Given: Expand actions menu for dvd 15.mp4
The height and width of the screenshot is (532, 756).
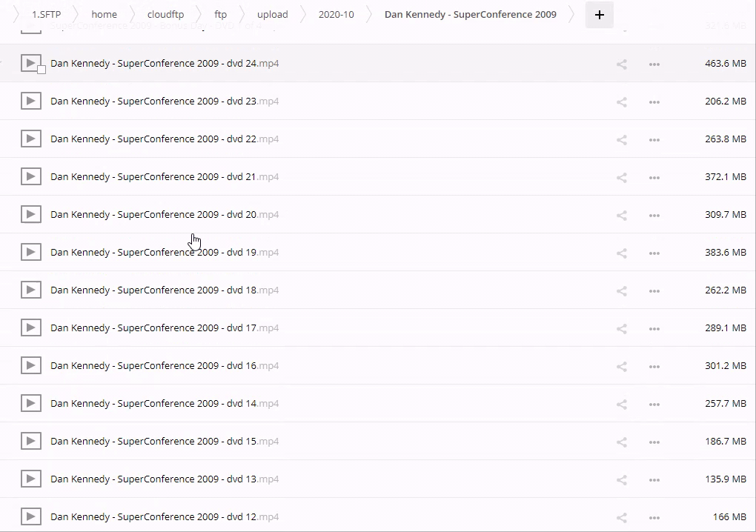Looking at the screenshot, I should coord(654,442).
